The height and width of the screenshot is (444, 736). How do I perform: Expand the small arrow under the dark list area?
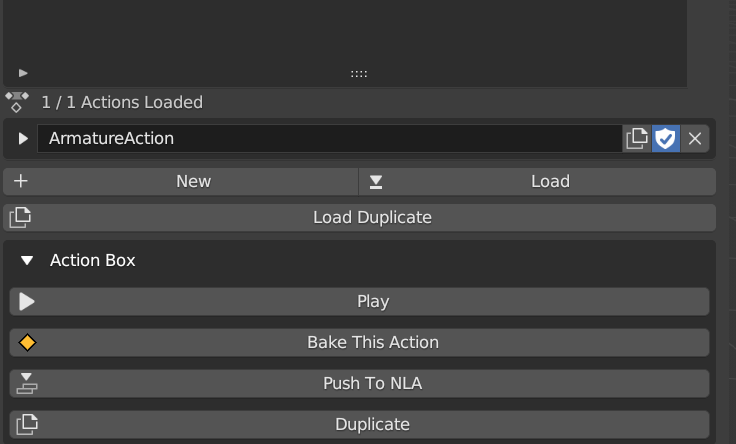pos(23,73)
